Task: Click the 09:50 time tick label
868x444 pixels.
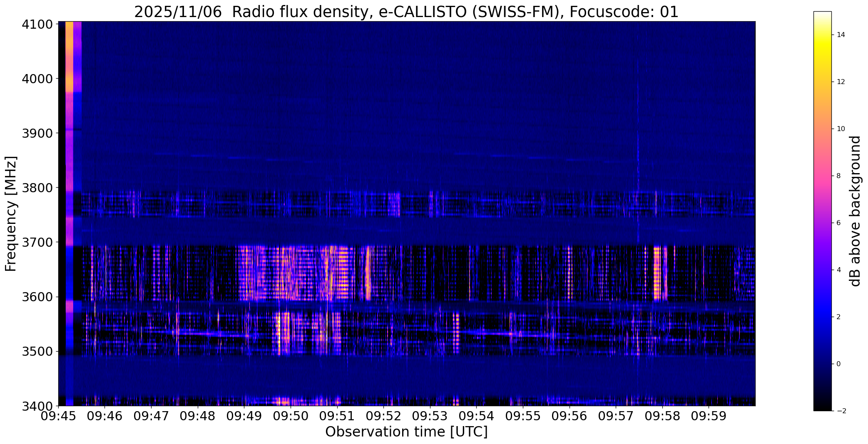Action: [291, 416]
